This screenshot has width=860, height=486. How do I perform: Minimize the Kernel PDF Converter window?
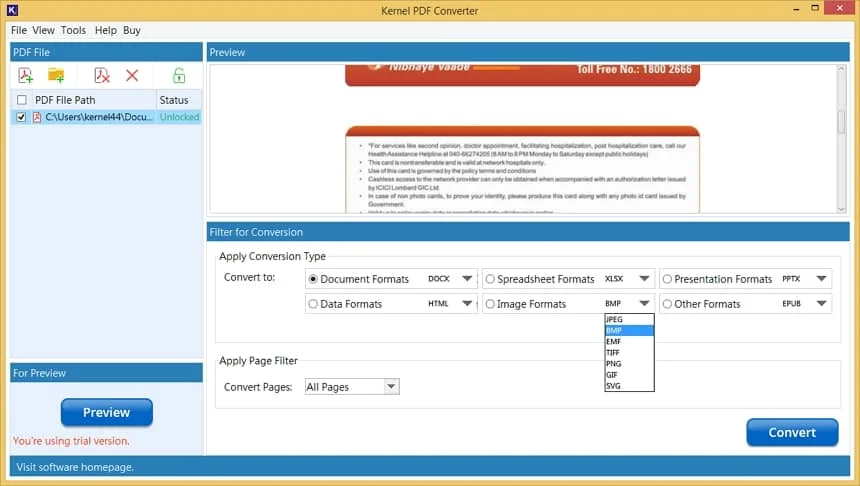point(796,9)
